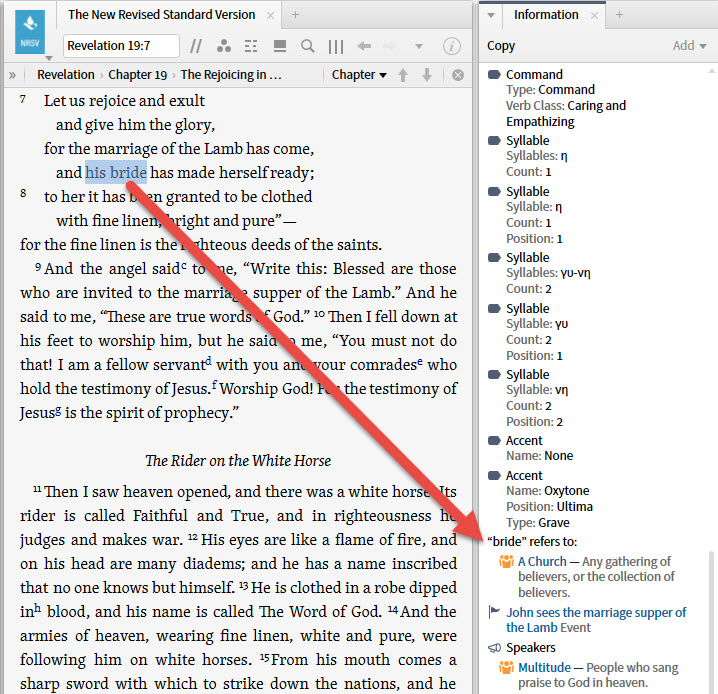Close The New Revised Standard Version tab
Viewport: 718px width, 694px height.
[271, 16]
